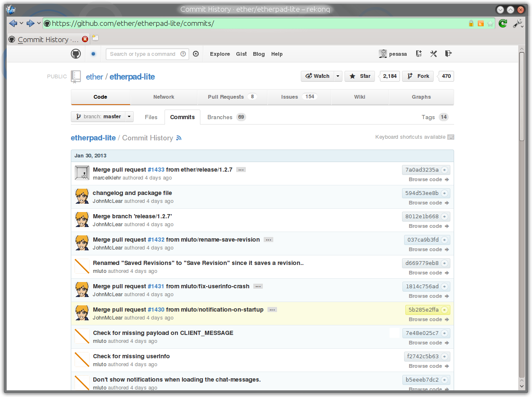
Task: Click the create new repository icon
Action: pos(419,53)
